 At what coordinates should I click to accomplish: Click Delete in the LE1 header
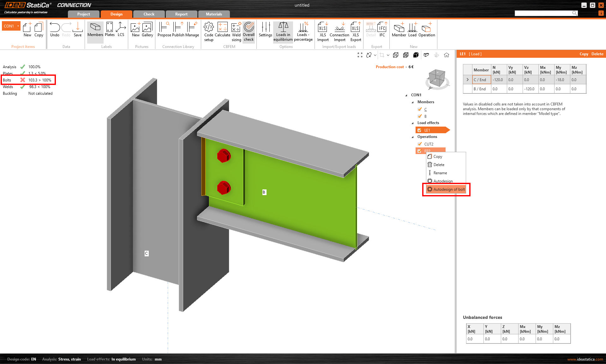pyautogui.click(x=597, y=54)
